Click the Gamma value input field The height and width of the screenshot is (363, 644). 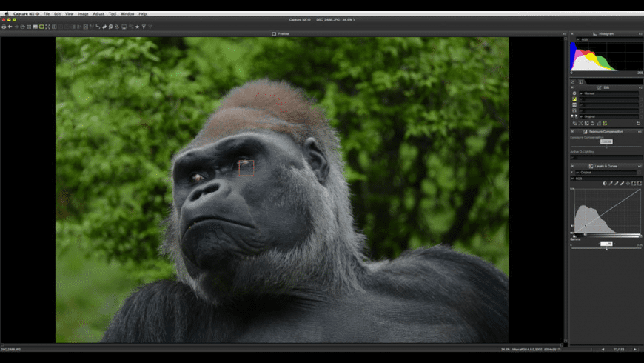coord(606,243)
